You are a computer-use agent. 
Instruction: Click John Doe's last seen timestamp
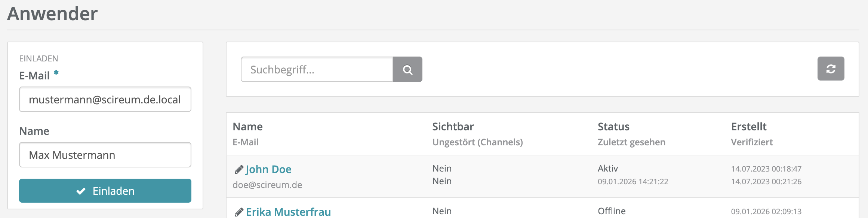(x=633, y=182)
